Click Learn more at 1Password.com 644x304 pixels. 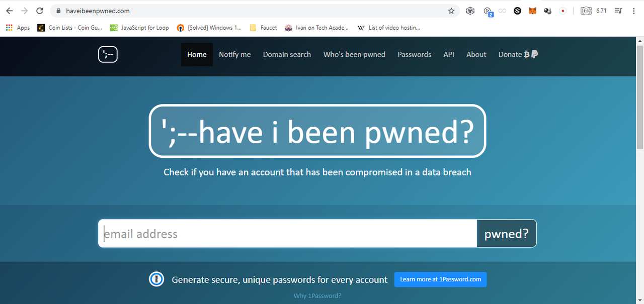(x=440, y=279)
